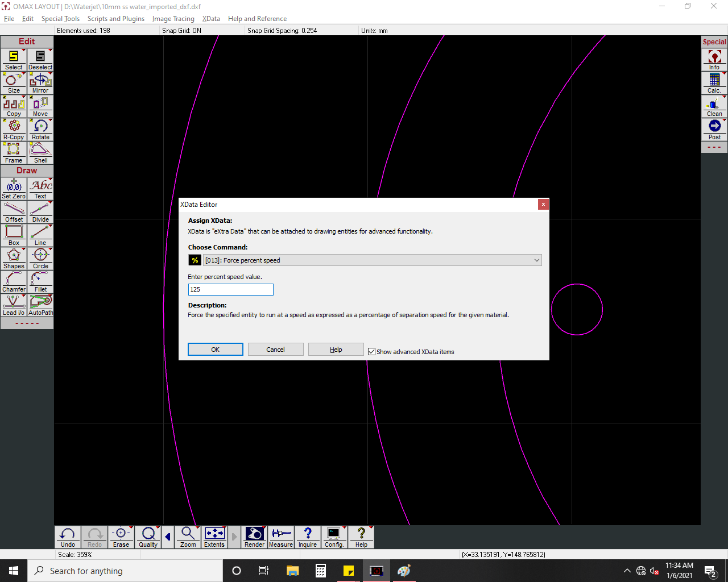Click the Post tool
Image resolution: width=728 pixels, height=582 pixels.
click(x=714, y=130)
